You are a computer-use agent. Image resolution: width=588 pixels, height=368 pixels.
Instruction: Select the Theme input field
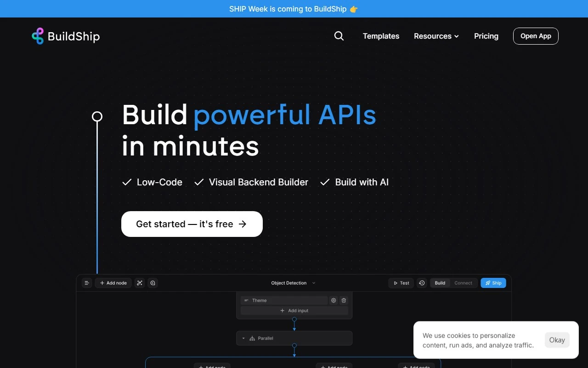pos(284,300)
